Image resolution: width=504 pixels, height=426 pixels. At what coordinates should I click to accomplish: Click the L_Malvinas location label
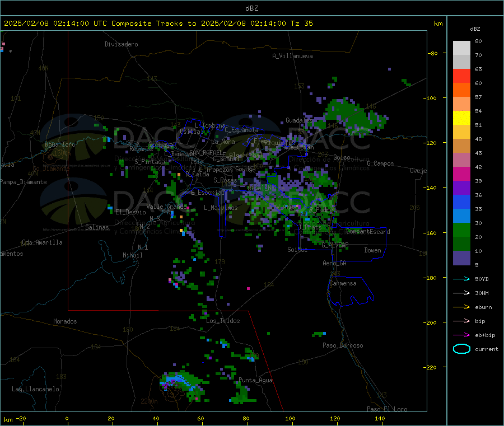[x=221, y=208]
